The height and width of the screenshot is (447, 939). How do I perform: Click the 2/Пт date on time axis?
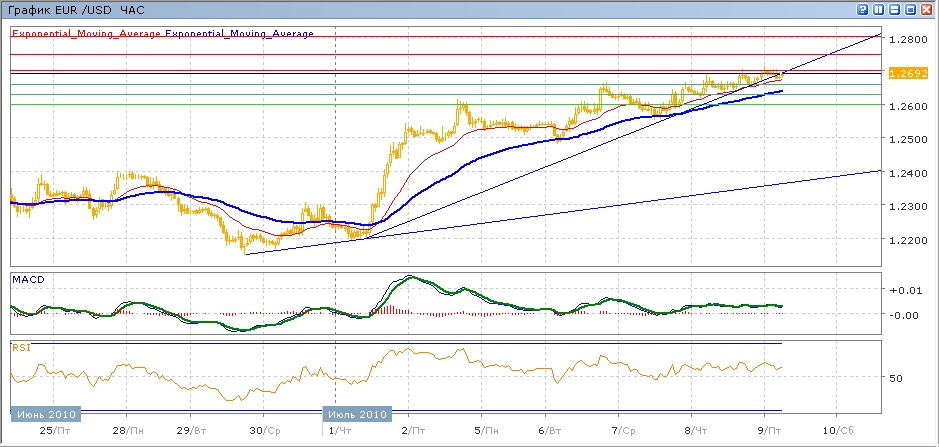410,430
